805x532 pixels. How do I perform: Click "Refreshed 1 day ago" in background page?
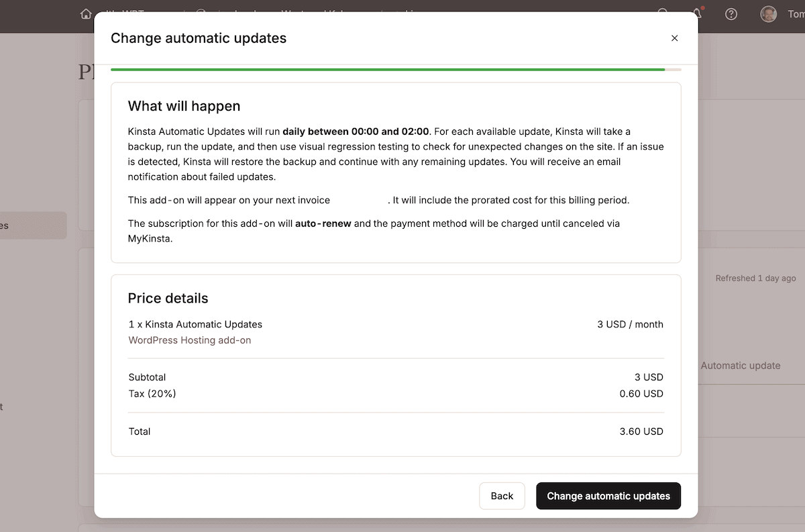(x=755, y=278)
